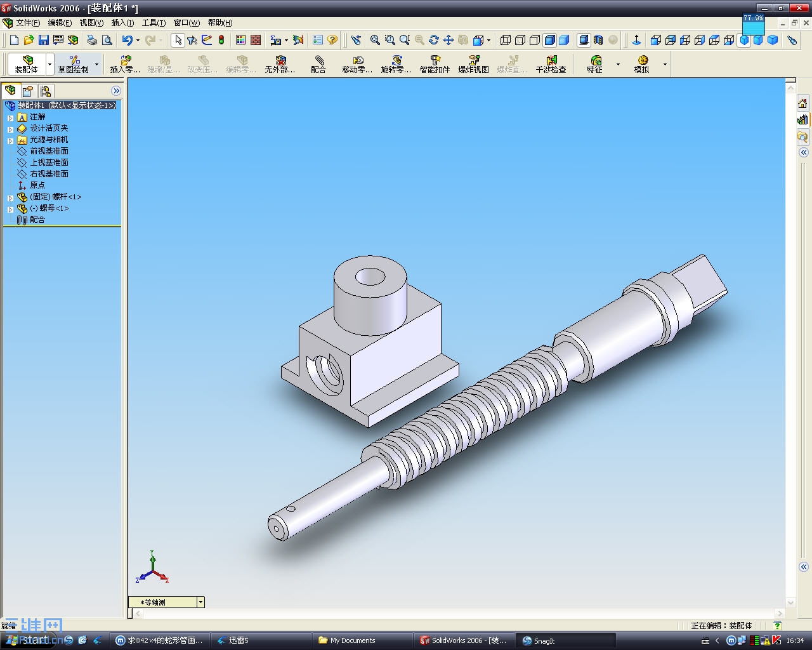This screenshot has width=812, height=650.
Task: Click the Print icon in the toolbar
Action: coord(92,40)
